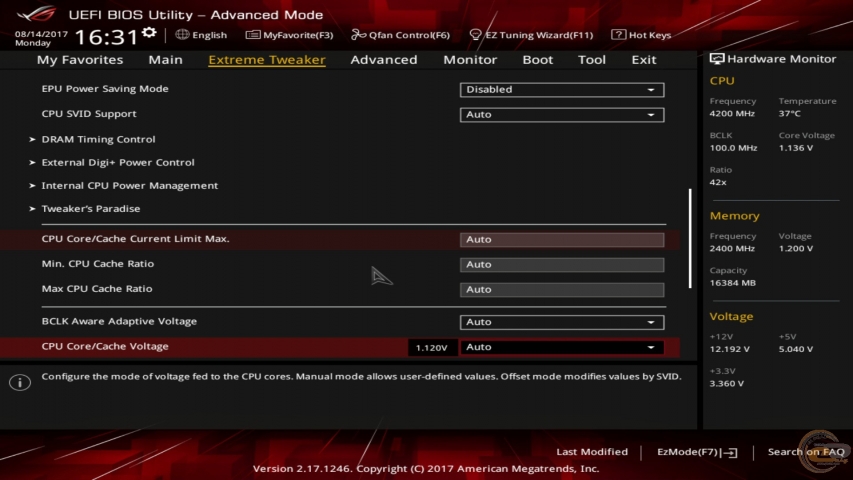
Task: Open BCLK Aware Adaptive Voltage dropdown
Action: [x=561, y=322]
